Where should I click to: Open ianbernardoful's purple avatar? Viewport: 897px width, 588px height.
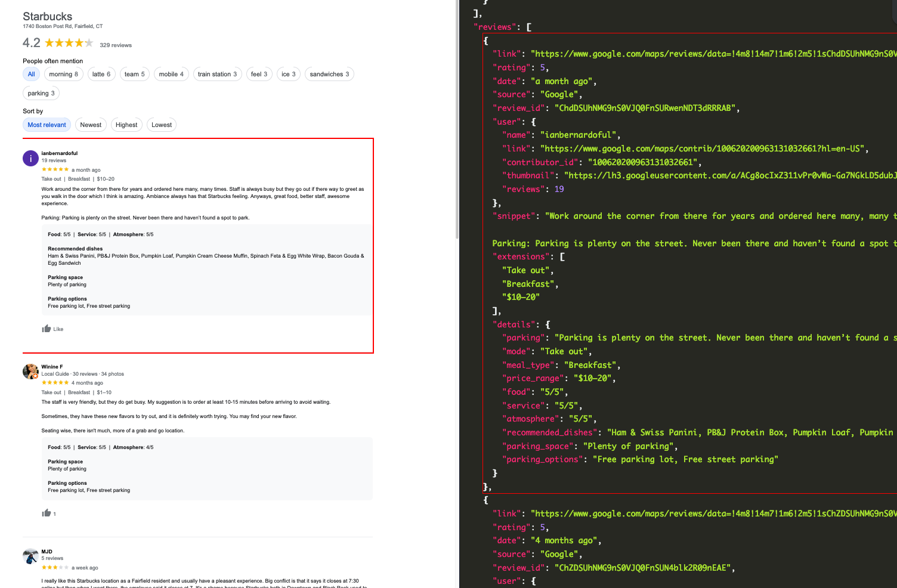click(30, 158)
